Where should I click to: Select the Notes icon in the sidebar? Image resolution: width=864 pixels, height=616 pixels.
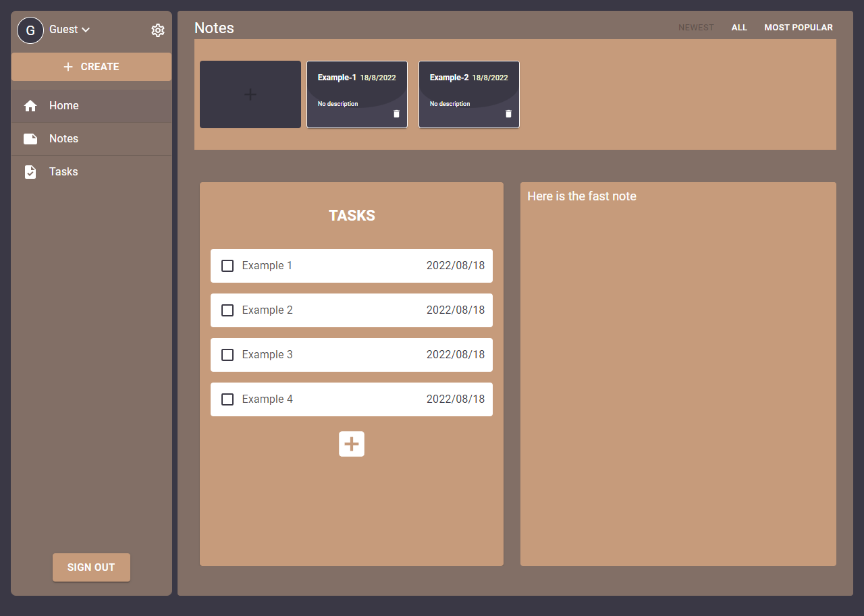[30, 138]
